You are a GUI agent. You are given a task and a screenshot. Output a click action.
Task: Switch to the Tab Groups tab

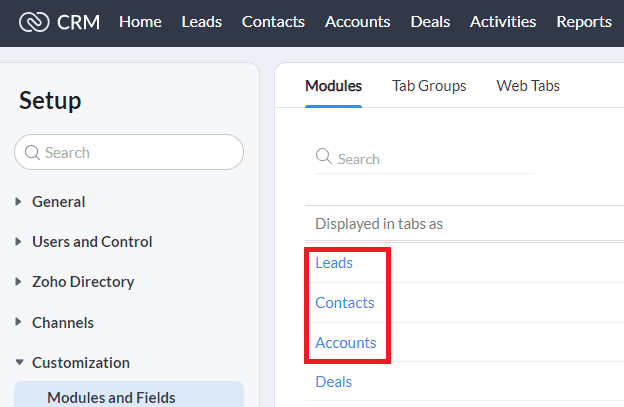tap(429, 86)
